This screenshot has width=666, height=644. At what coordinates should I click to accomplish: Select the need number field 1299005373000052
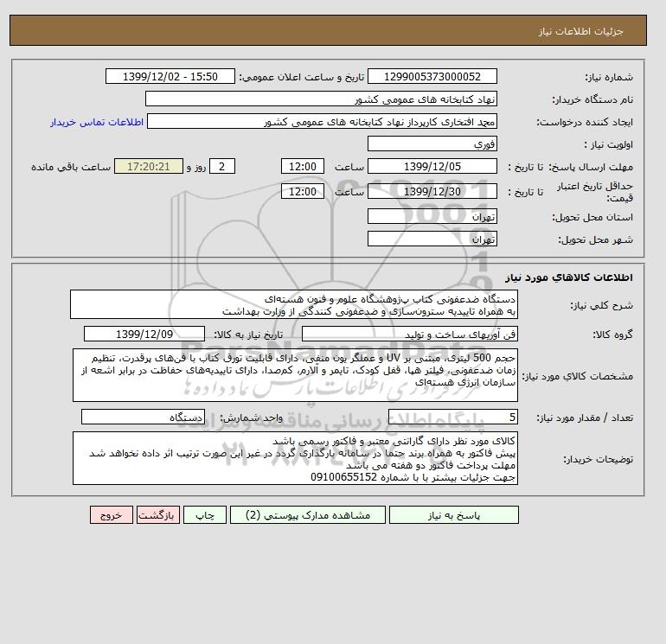pos(432,76)
